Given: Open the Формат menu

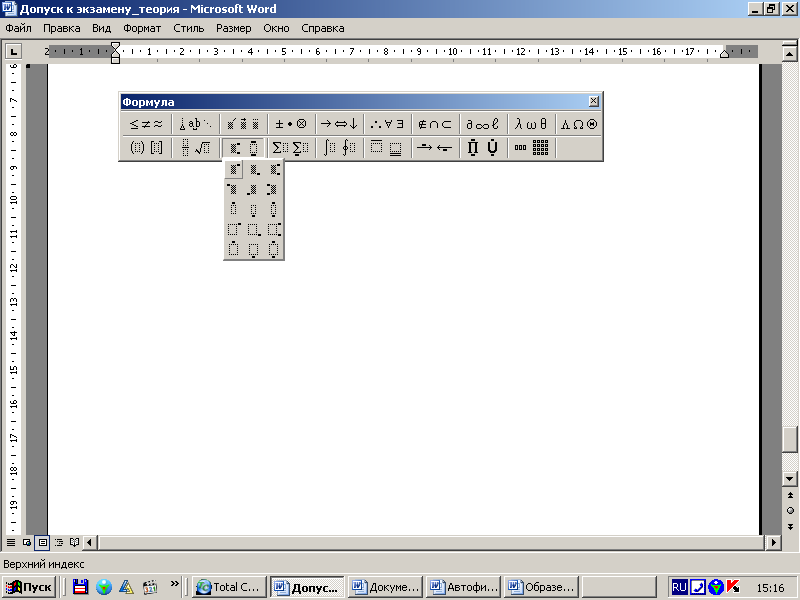Looking at the screenshot, I should (142, 28).
